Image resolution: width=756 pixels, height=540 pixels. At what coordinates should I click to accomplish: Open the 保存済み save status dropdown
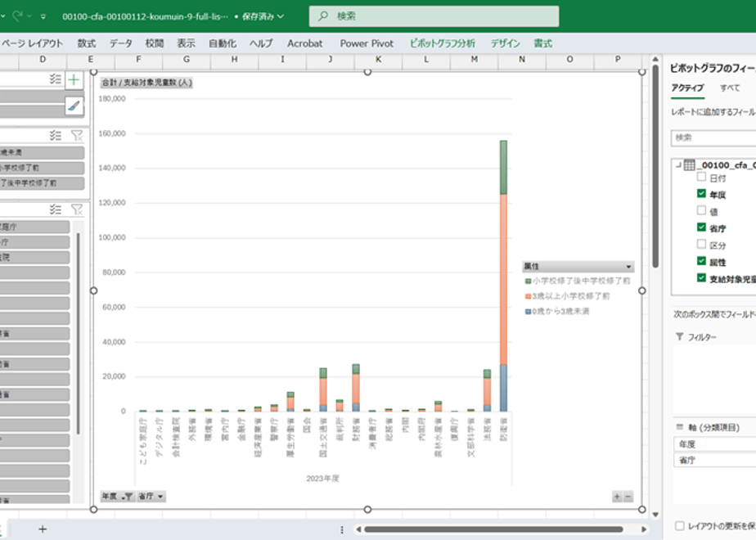tap(263, 16)
